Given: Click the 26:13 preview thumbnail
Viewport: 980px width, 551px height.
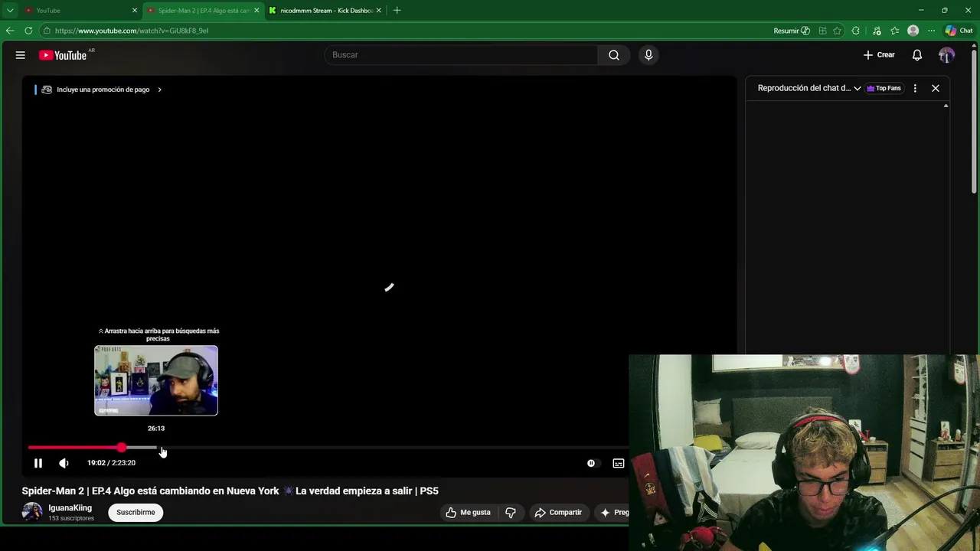Looking at the screenshot, I should click(156, 380).
